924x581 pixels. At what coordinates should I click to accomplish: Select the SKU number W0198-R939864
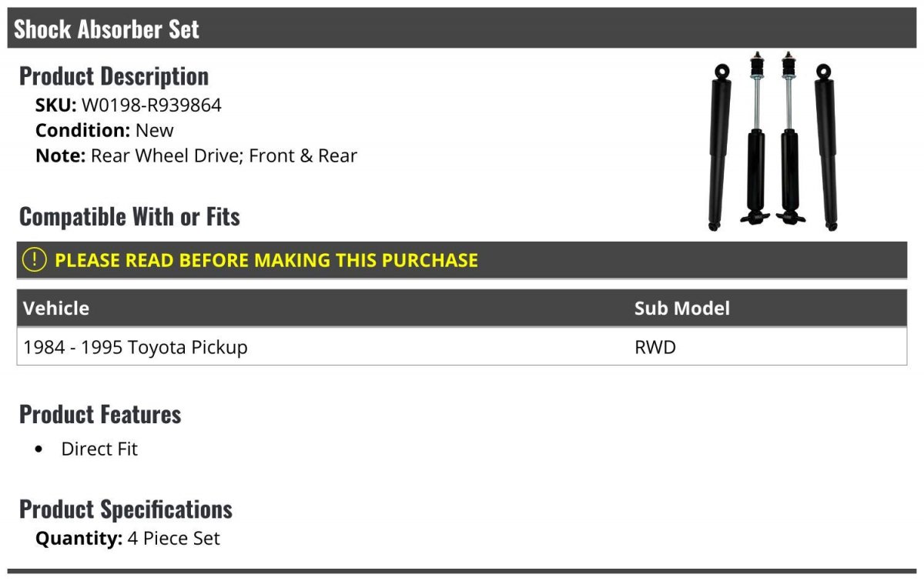pos(152,105)
